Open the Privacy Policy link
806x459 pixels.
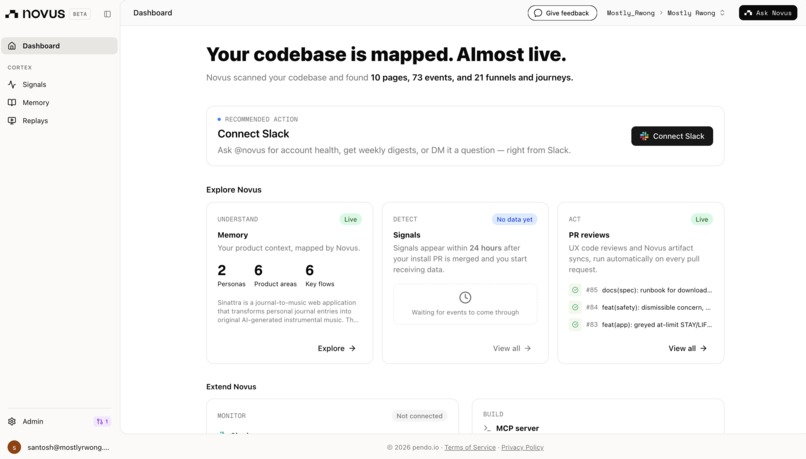point(522,447)
